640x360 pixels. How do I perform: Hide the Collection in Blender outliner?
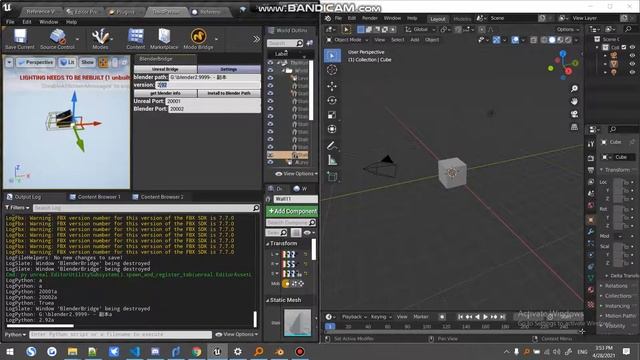(632, 47)
